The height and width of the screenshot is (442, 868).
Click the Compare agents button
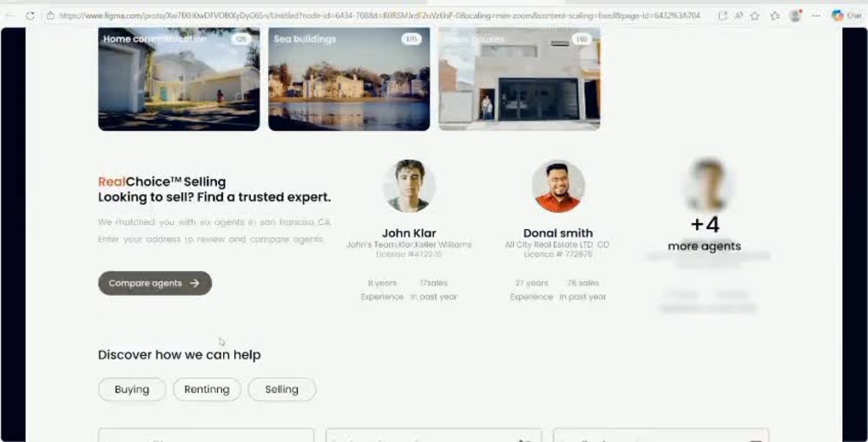tap(155, 283)
